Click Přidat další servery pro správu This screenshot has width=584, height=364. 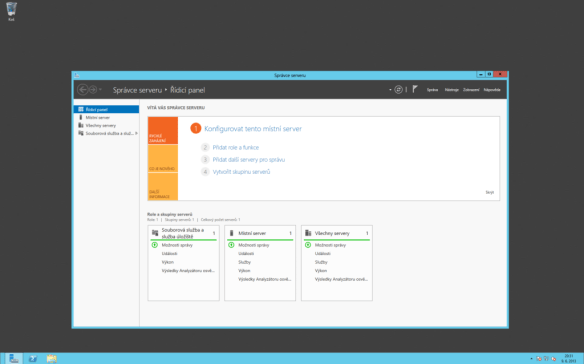tap(248, 159)
